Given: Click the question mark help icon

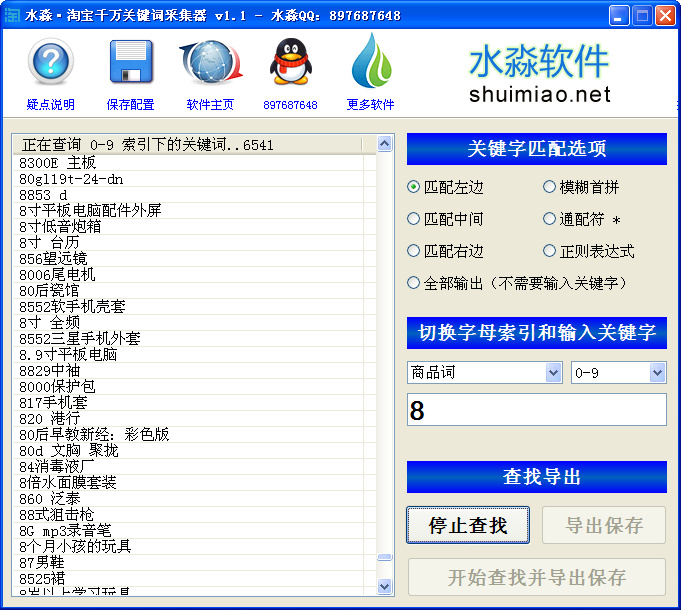Looking at the screenshot, I should tap(50, 64).
